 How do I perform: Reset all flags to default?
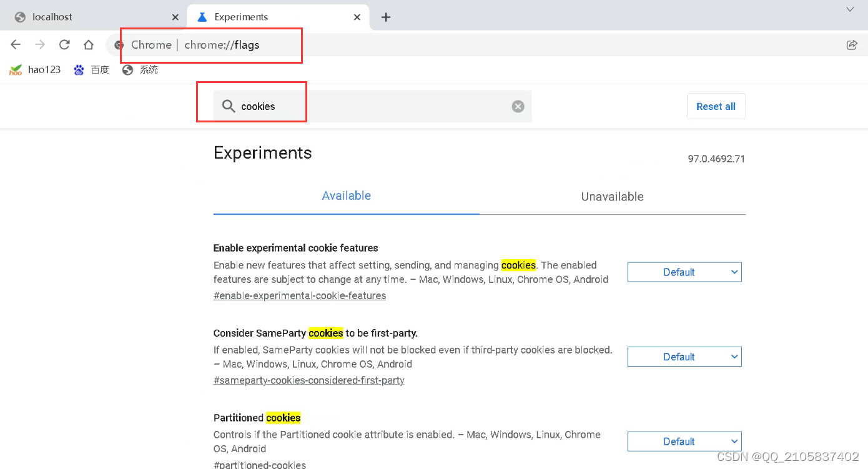[x=716, y=106]
